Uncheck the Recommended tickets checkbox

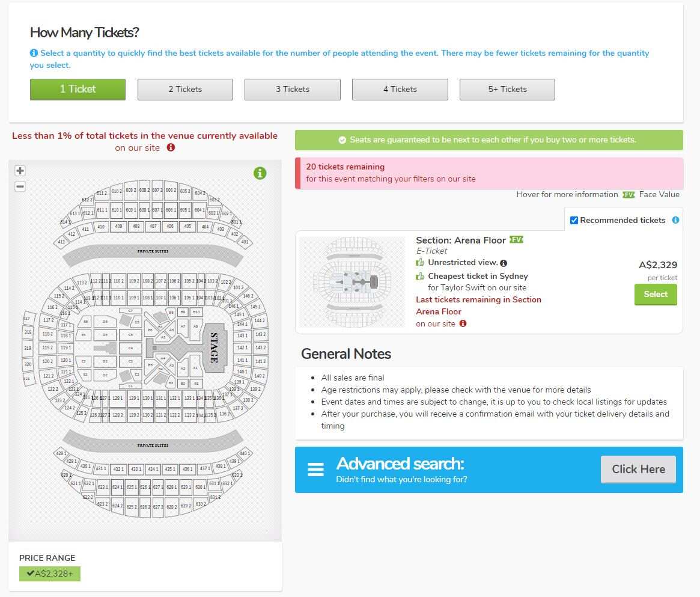574,219
